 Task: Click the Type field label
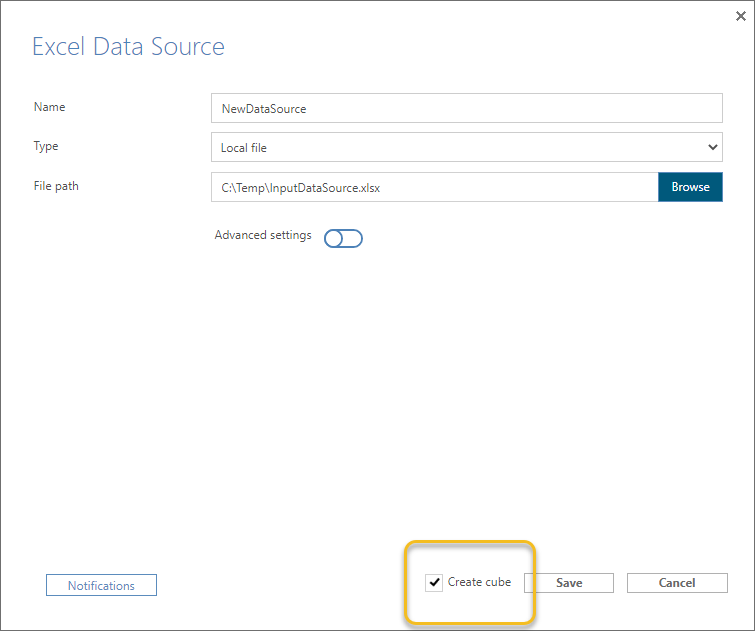pyautogui.click(x=46, y=146)
